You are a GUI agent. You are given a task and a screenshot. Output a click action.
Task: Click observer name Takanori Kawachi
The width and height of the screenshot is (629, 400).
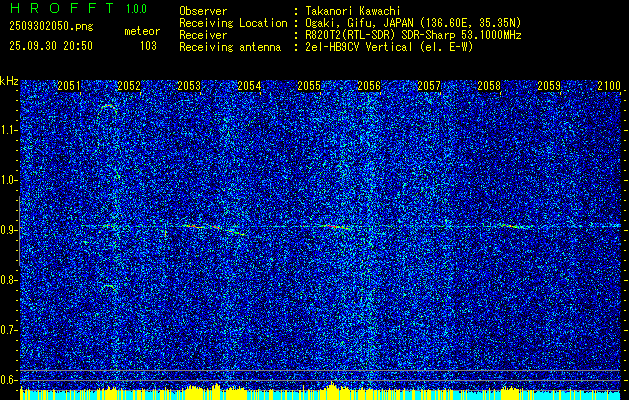coord(353,11)
